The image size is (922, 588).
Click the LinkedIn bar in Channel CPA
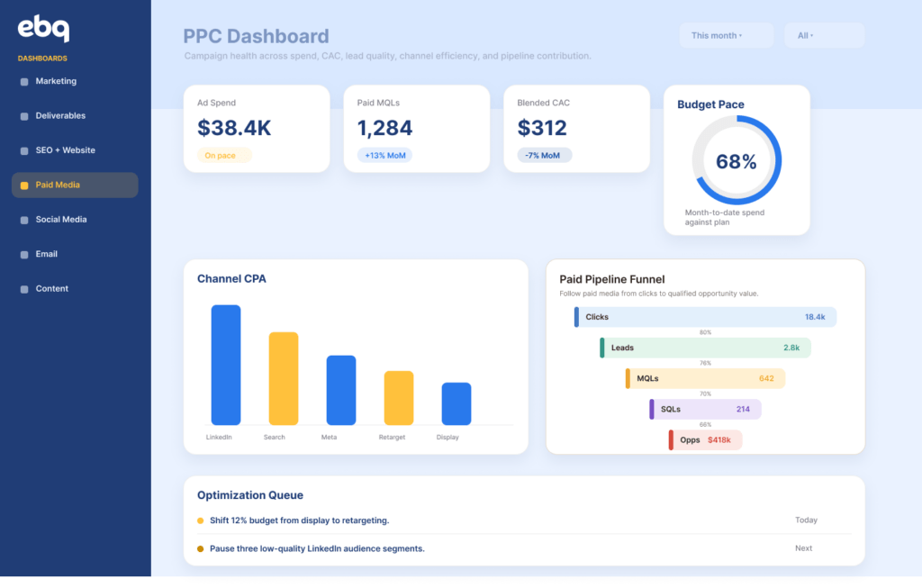coord(226,366)
